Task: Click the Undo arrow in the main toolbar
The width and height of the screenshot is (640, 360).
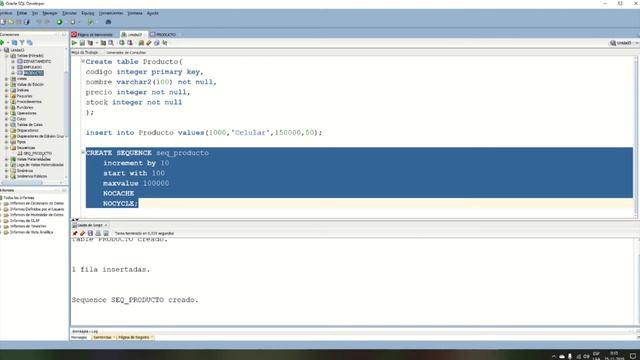Action: (39, 22)
